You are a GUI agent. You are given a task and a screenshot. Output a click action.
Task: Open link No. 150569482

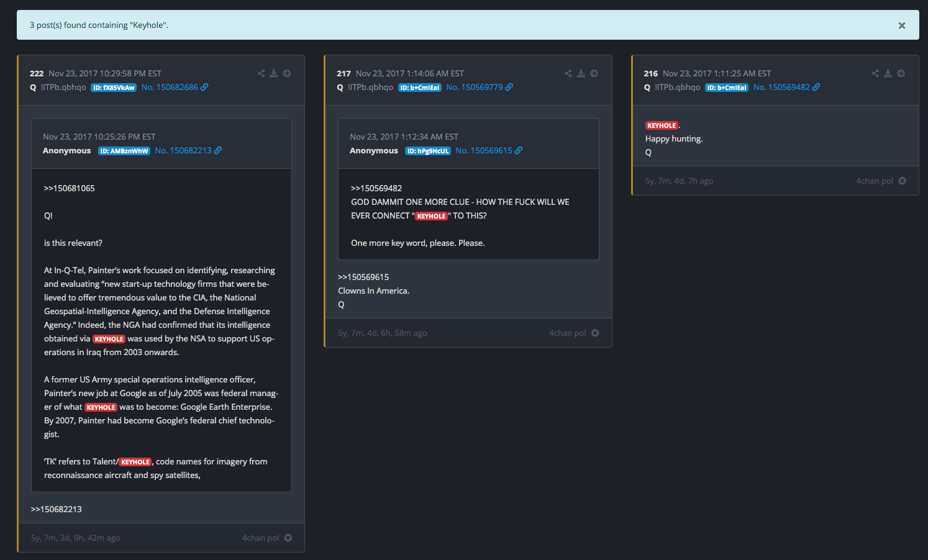point(781,88)
